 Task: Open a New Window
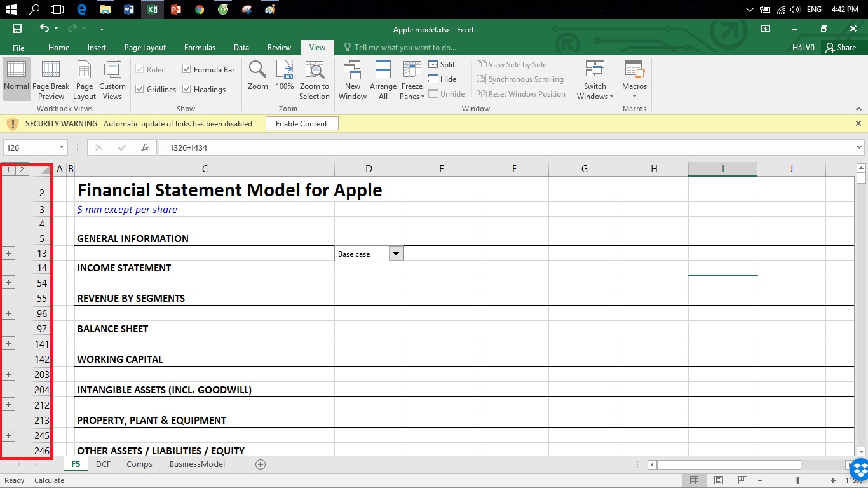[353, 79]
